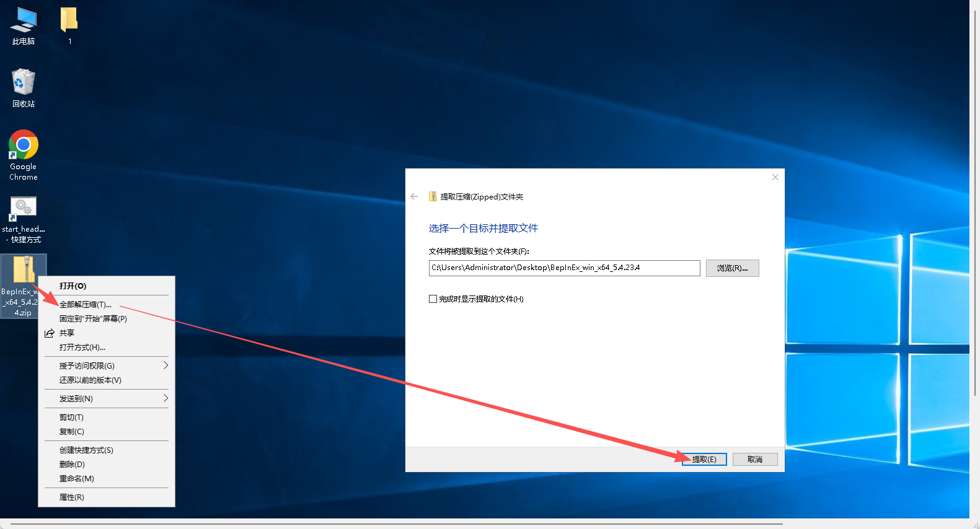
Task: Open the 回收站 recycle bin icon
Action: coord(24,83)
